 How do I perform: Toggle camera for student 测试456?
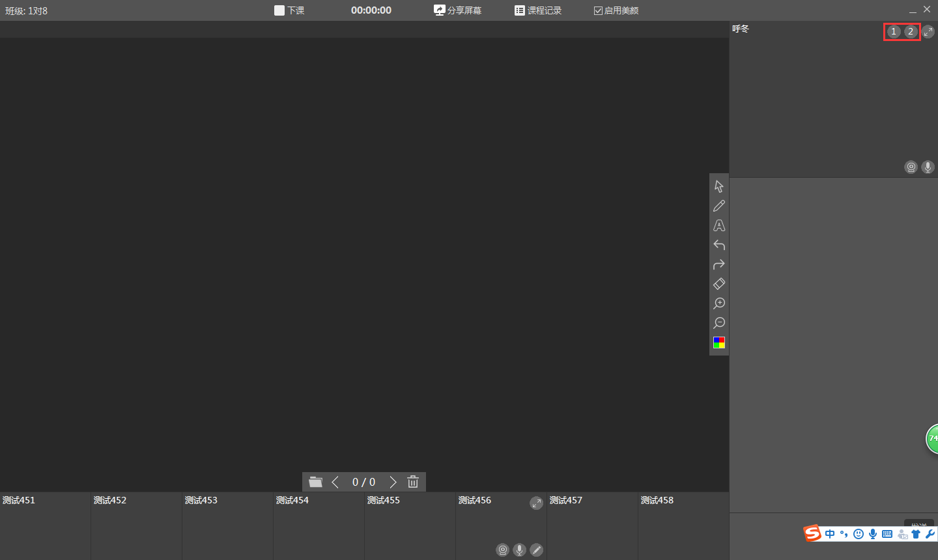[x=502, y=550]
